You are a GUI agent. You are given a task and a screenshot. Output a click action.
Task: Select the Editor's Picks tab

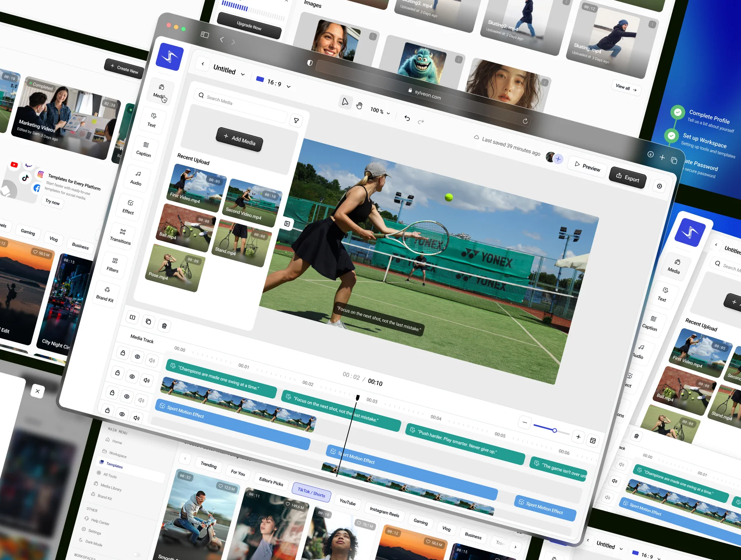coord(271,482)
